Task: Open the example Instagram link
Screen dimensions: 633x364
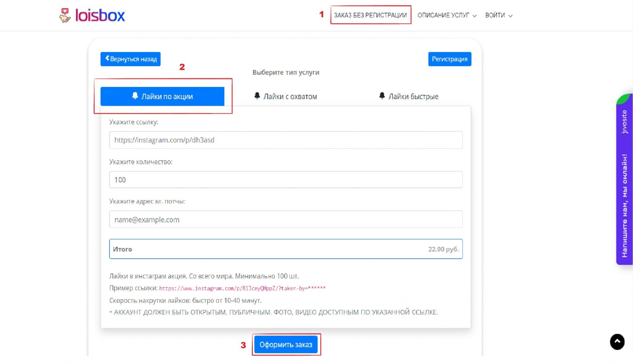Action: (x=242, y=288)
